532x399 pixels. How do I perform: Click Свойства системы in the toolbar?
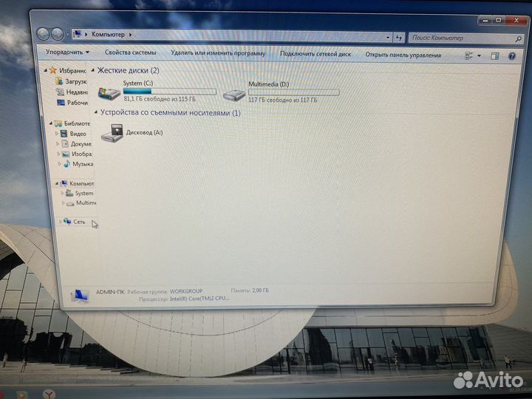click(x=130, y=52)
